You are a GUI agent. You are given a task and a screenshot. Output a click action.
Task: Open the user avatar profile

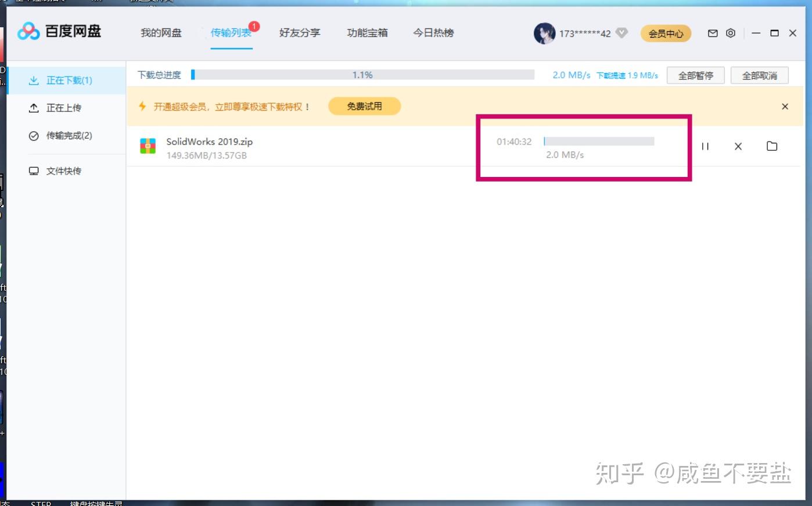pyautogui.click(x=544, y=33)
